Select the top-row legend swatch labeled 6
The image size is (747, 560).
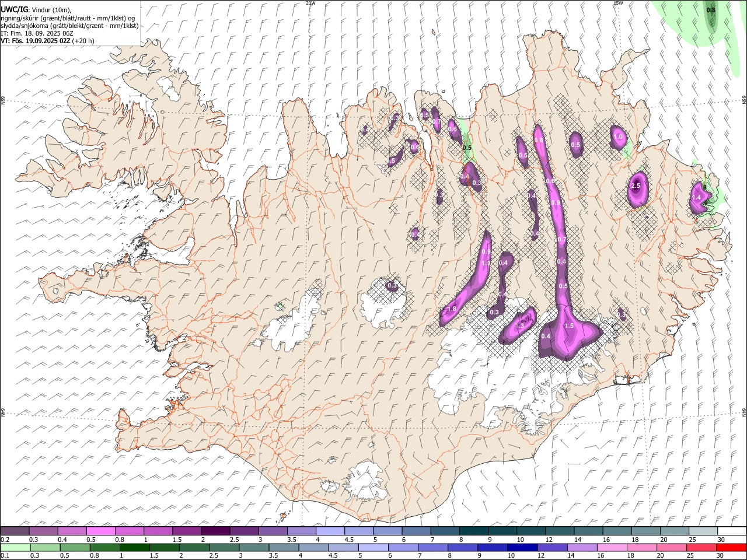coord(416,531)
